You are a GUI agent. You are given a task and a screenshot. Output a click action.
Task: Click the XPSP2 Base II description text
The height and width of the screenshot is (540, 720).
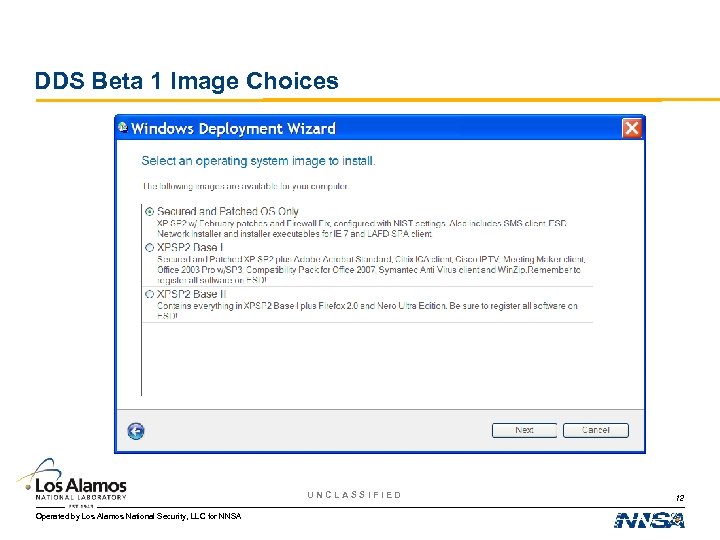367,311
